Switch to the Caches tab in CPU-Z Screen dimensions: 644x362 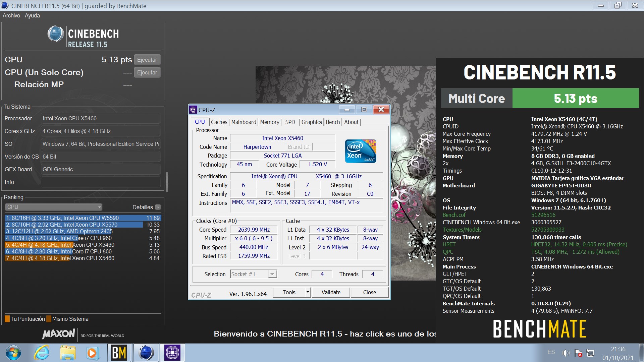click(x=219, y=122)
